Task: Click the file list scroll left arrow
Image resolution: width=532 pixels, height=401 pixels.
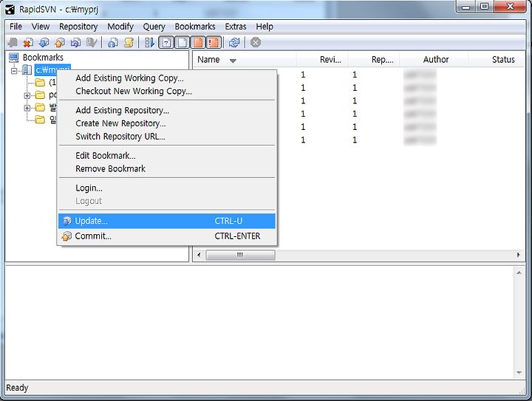Action: click(x=199, y=255)
